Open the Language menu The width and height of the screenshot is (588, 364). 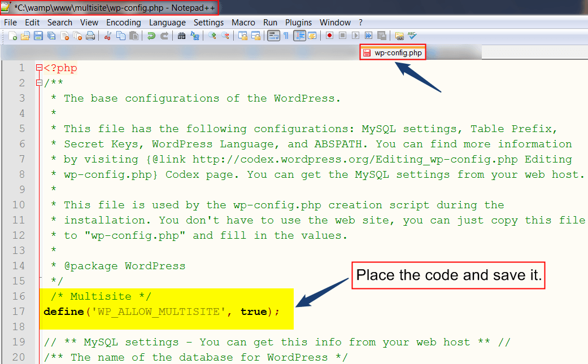(x=167, y=23)
